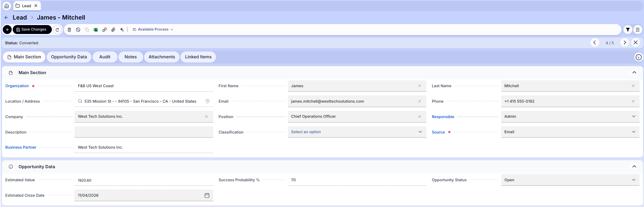
Task: Open the calendar picker for Estimated Close Date
Action: pyautogui.click(x=207, y=195)
